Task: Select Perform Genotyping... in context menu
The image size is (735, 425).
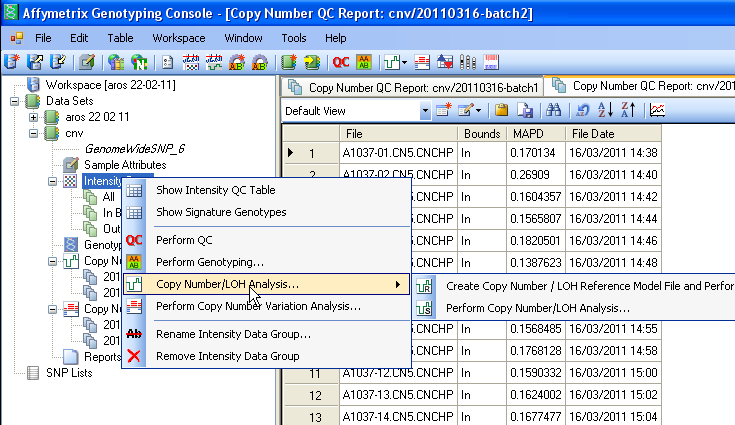Action: point(266,262)
